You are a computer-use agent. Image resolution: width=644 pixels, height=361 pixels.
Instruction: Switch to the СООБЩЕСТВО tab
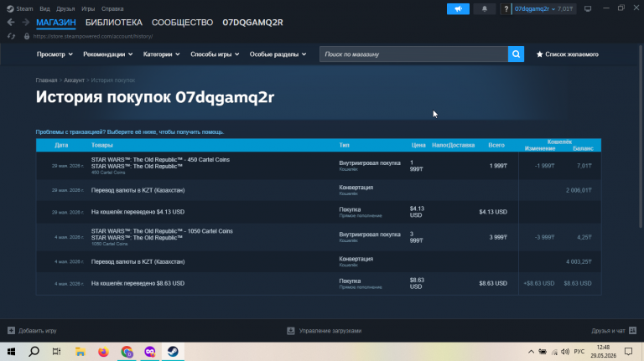[x=182, y=23]
